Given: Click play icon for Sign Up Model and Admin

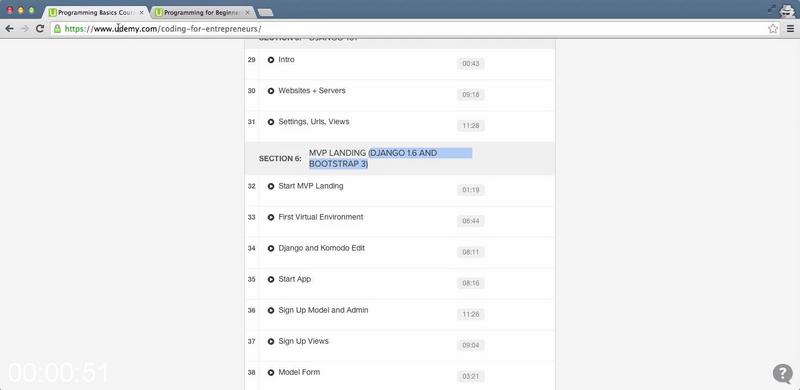Looking at the screenshot, I should pos(271,310).
